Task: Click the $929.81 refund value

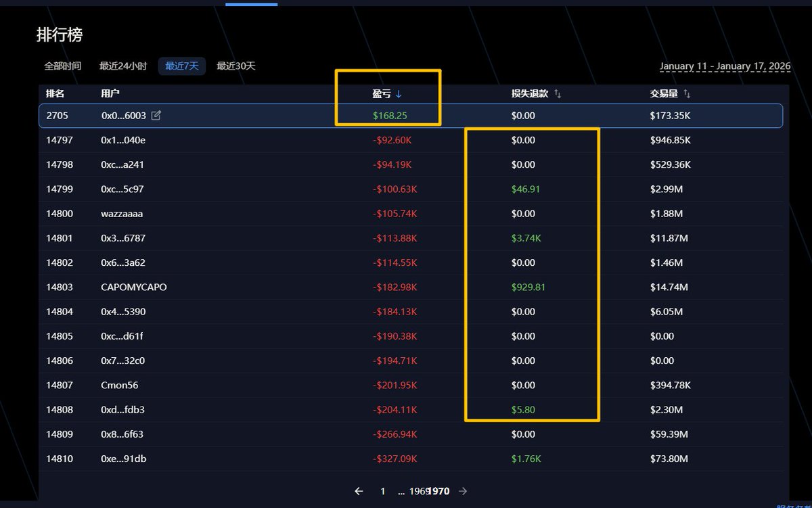Action: (x=528, y=287)
